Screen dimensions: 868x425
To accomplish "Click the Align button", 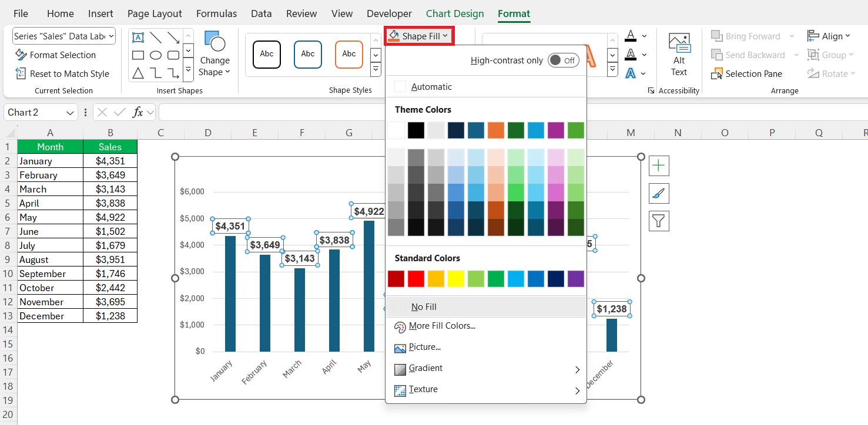I will 829,36.
